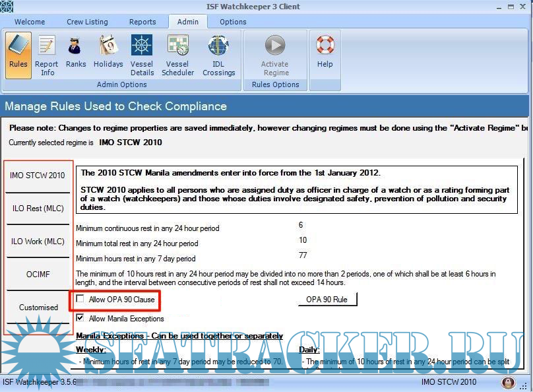Open the Options tab

pyautogui.click(x=233, y=22)
